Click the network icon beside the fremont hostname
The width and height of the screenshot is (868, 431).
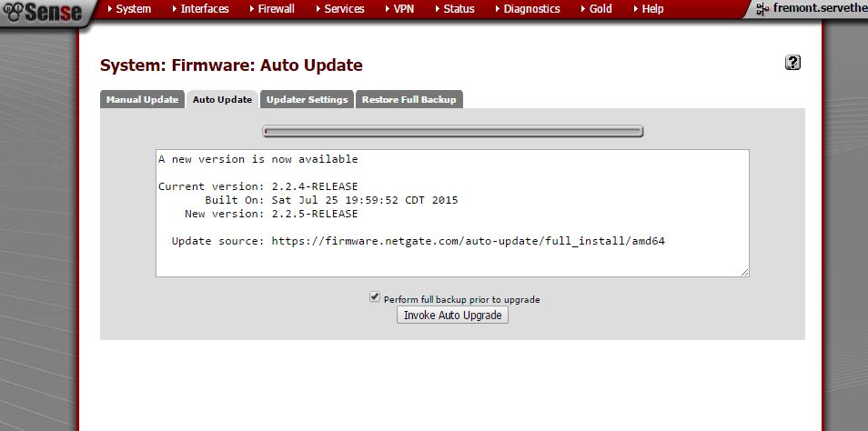click(x=762, y=9)
